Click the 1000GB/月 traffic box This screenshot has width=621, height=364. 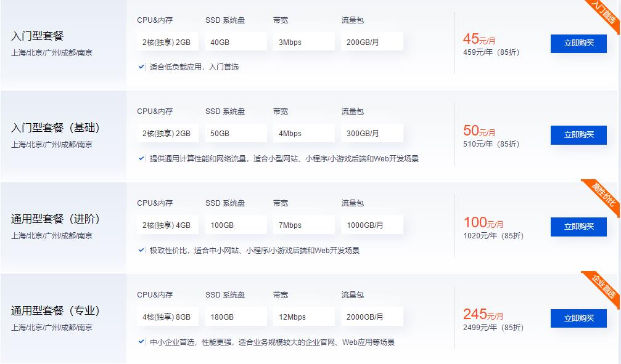(x=372, y=225)
